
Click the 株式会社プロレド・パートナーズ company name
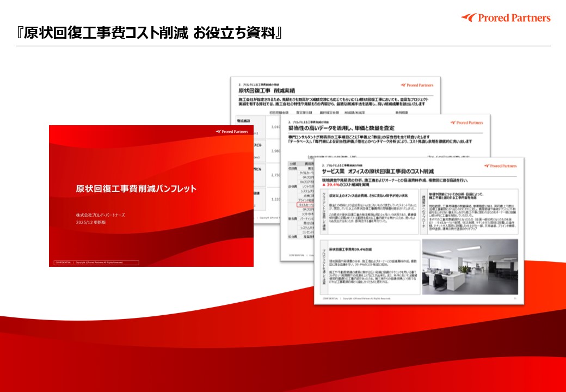[100, 215]
